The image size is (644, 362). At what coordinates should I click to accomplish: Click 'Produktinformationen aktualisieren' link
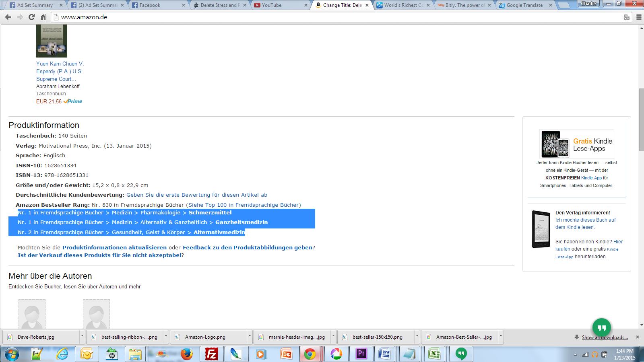(114, 247)
